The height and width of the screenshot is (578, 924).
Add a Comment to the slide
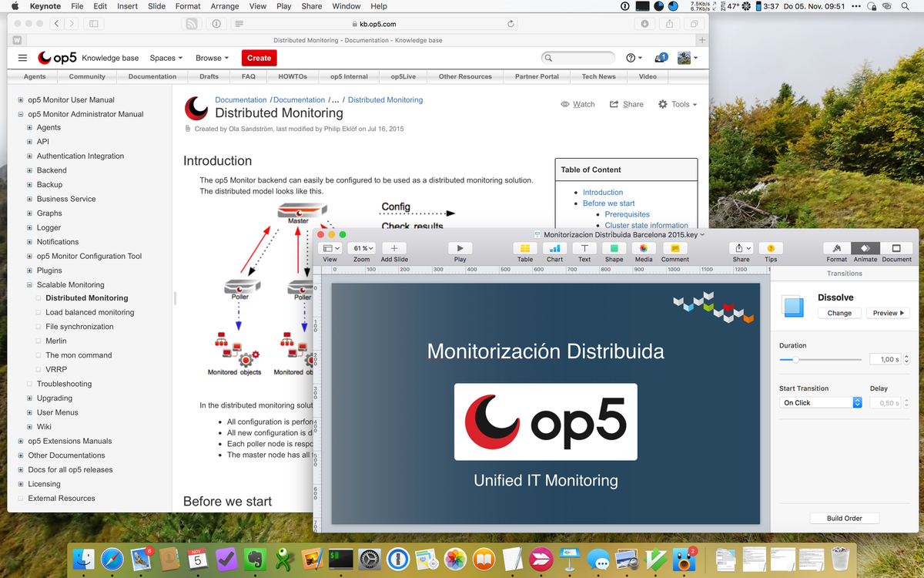675,248
